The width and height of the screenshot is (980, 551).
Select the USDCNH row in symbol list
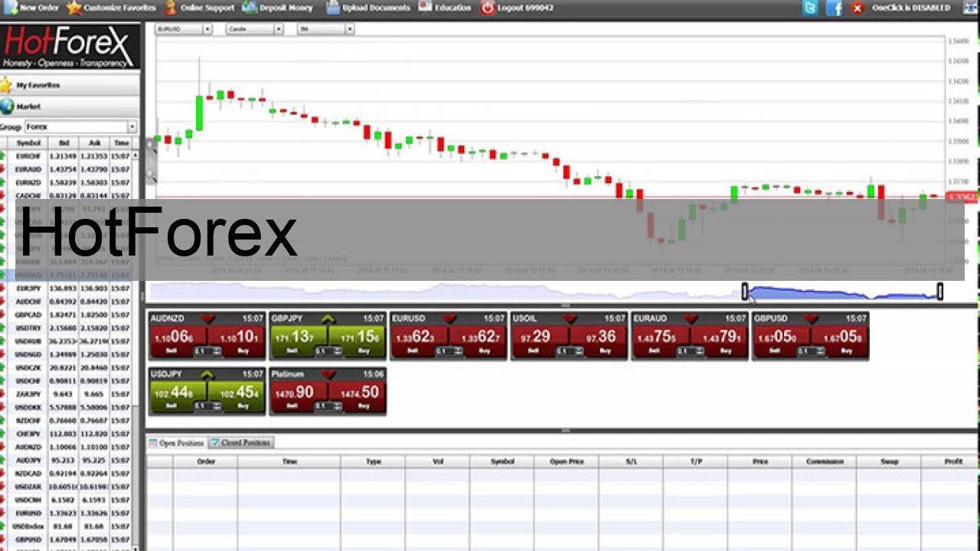(66, 500)
